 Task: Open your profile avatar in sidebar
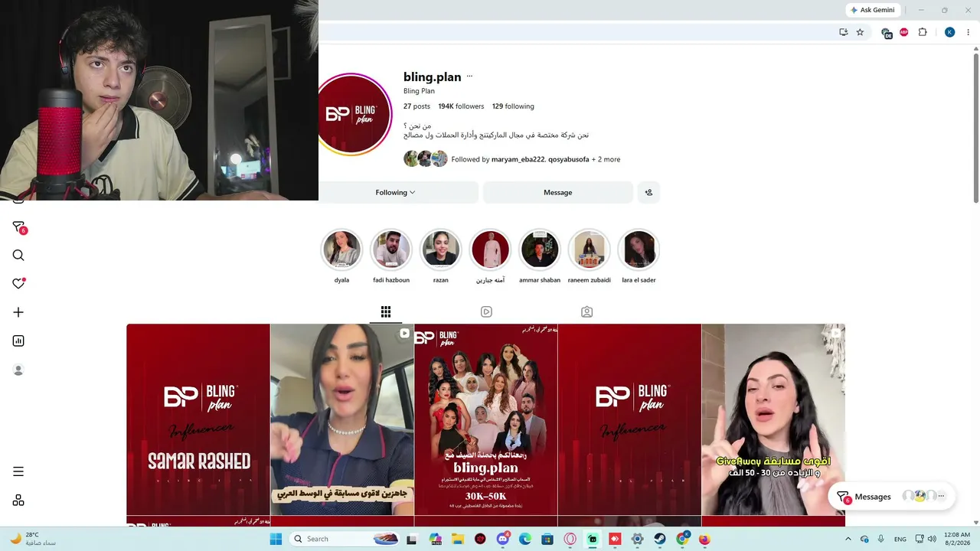pos(18,370)
